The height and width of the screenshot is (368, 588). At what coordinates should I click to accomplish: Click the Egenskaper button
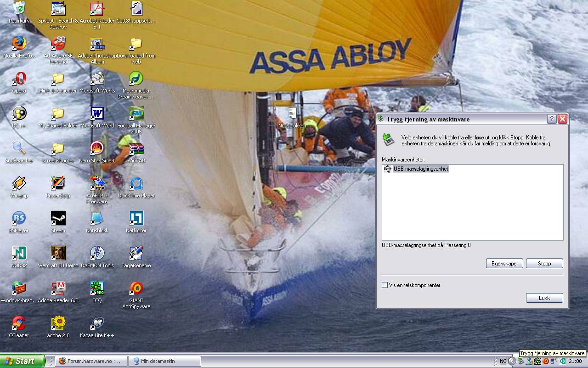point(504,264)
